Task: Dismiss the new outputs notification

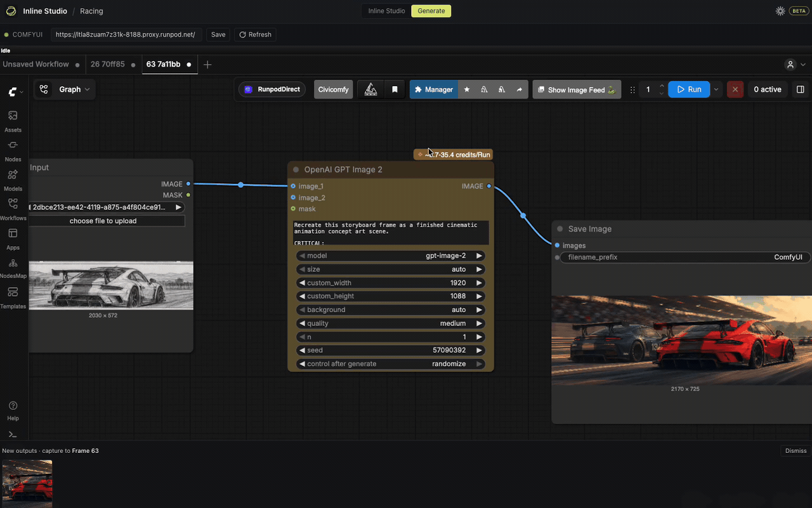Action: (x=796, y=451)
